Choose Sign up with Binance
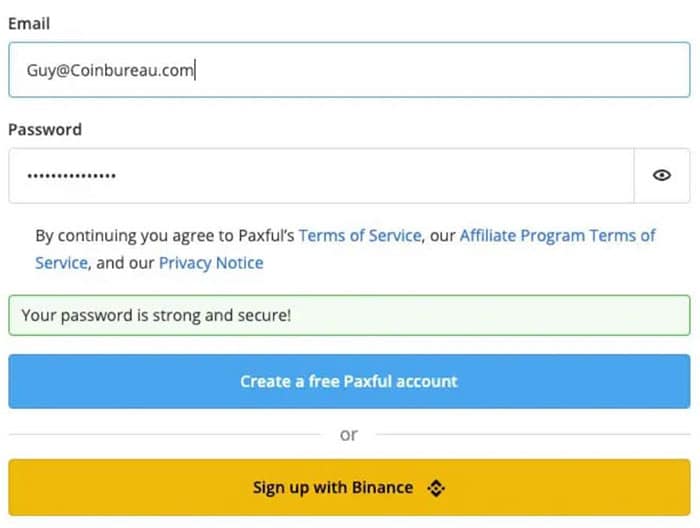Viewport: 700px width, 528px height. [x=348, y=488]
